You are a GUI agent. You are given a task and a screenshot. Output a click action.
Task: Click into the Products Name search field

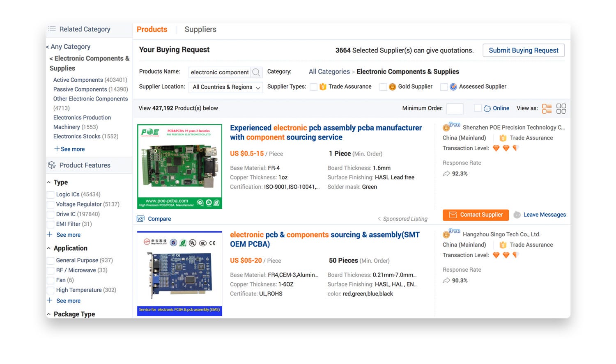(x=220, y=72)
